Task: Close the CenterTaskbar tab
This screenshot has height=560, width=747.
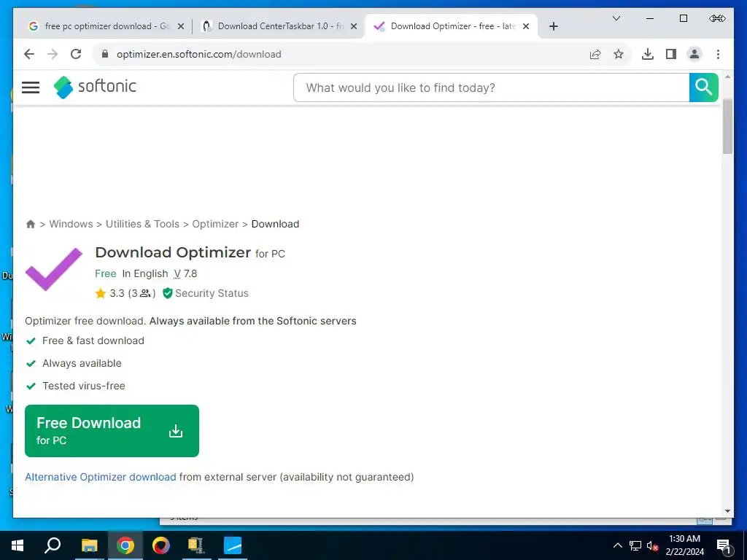Action: (x=354, y=26)
